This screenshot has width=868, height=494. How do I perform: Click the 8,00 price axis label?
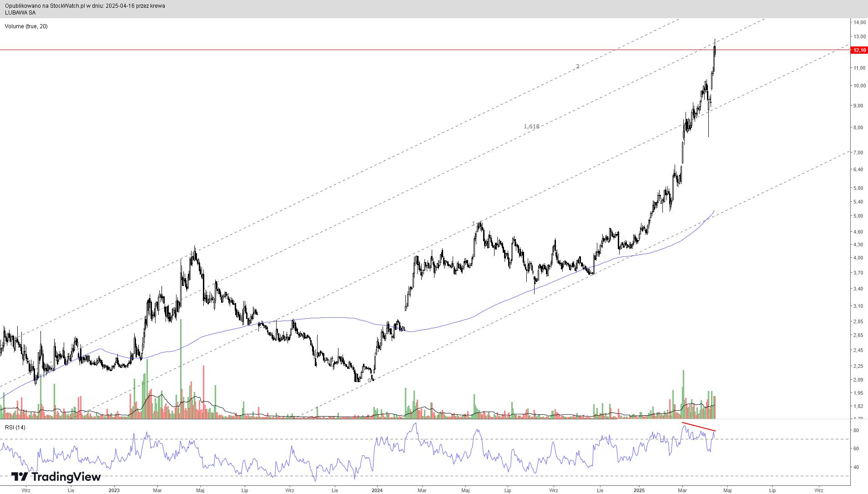[858, 127]
